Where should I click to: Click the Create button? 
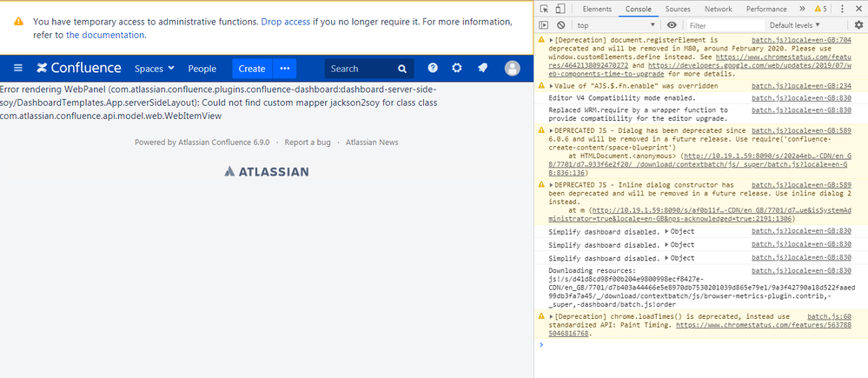252,69
